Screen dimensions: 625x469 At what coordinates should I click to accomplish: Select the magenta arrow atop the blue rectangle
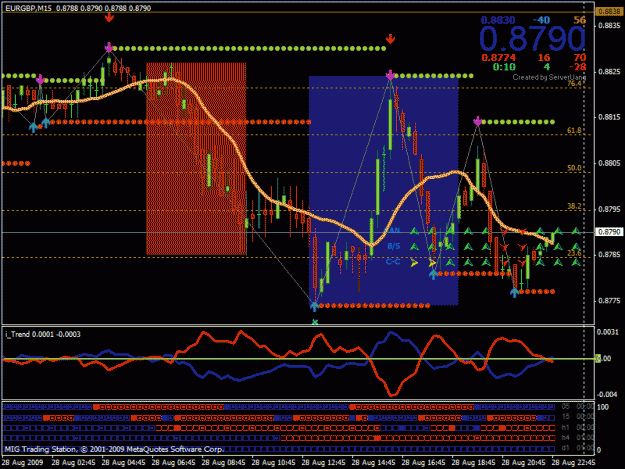[390, 75]
